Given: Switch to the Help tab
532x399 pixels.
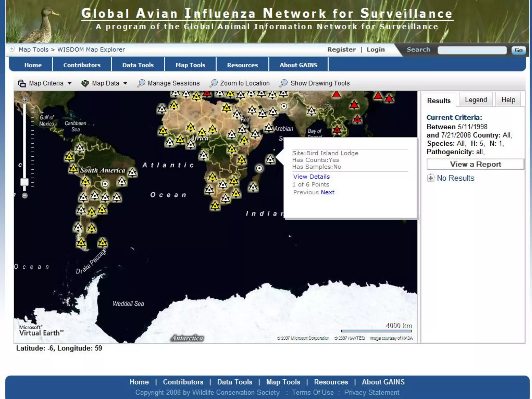Looking at the screenshot, I should [x=508, y=100].
